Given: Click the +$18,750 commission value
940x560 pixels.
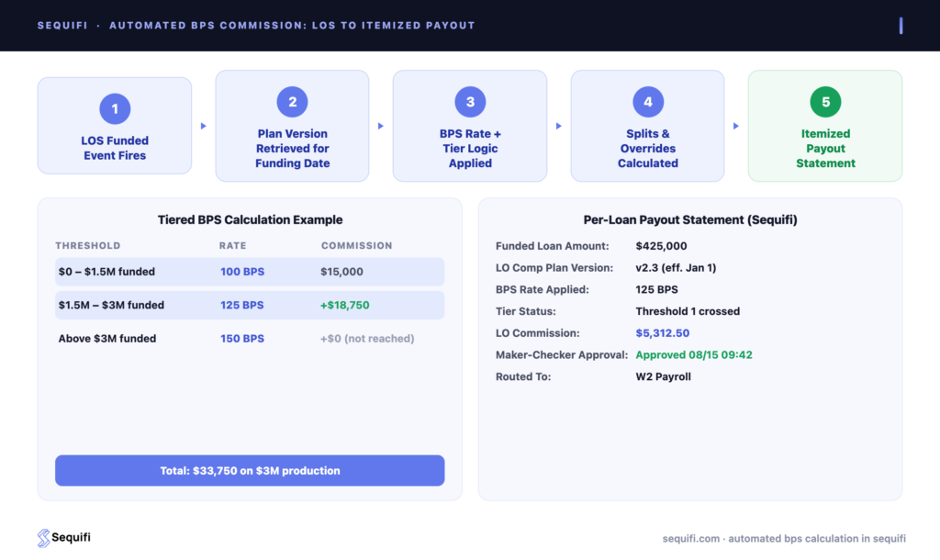Looking at the screenshot, I should (345, 305).
